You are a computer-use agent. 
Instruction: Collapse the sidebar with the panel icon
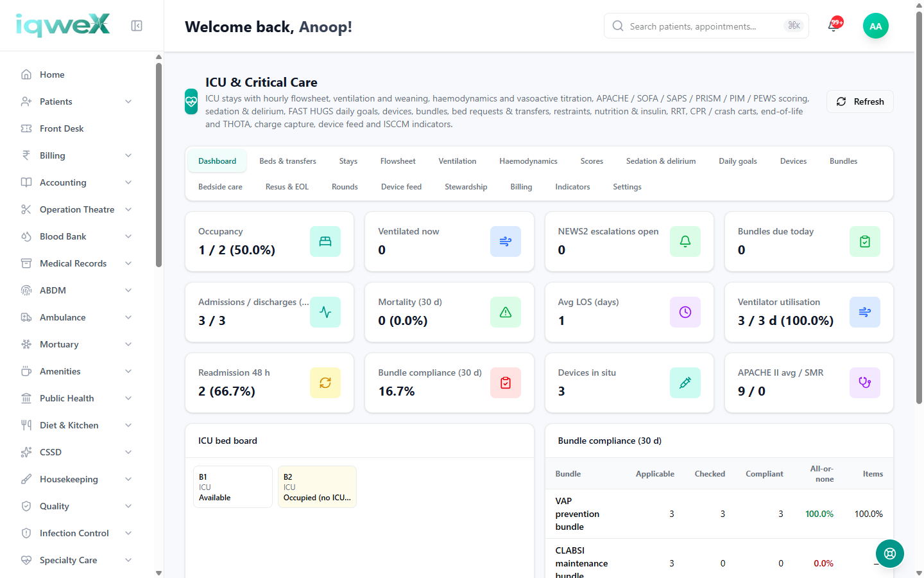[x=137, y=26]
